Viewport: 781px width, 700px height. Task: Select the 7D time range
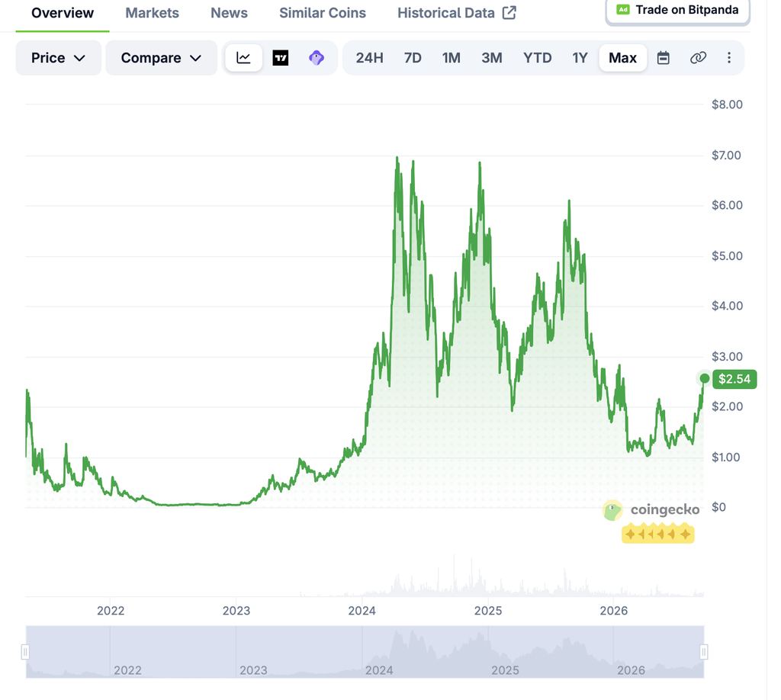413,58
